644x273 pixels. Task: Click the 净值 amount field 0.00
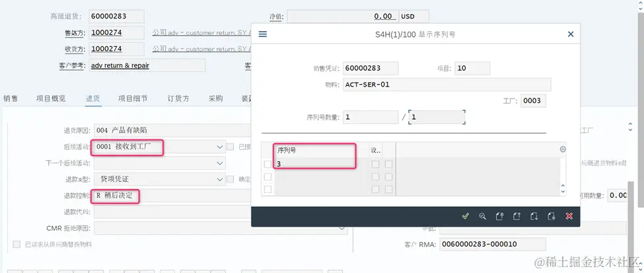tap(342, 17)
